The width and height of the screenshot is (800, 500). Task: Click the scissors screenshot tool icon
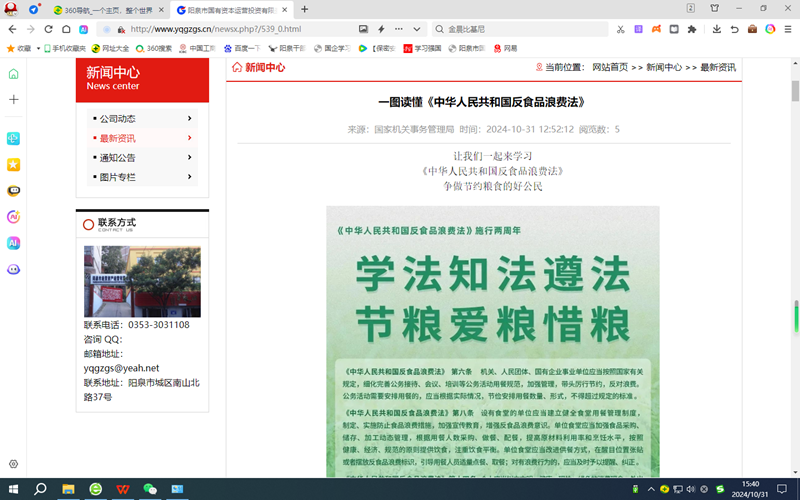click(621, 29)
